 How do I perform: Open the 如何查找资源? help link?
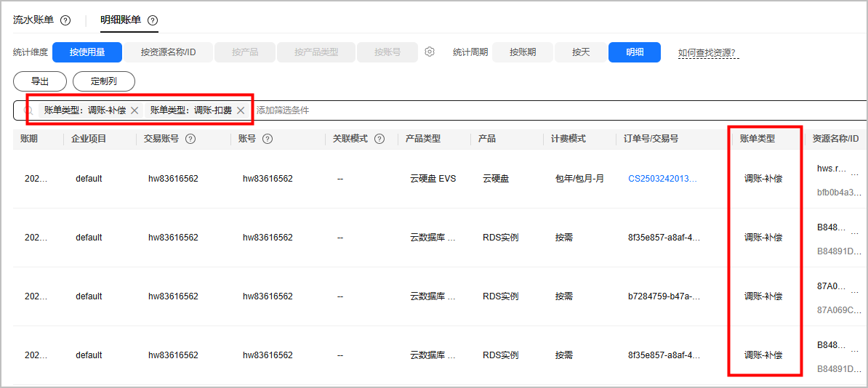tap(710, 52)
